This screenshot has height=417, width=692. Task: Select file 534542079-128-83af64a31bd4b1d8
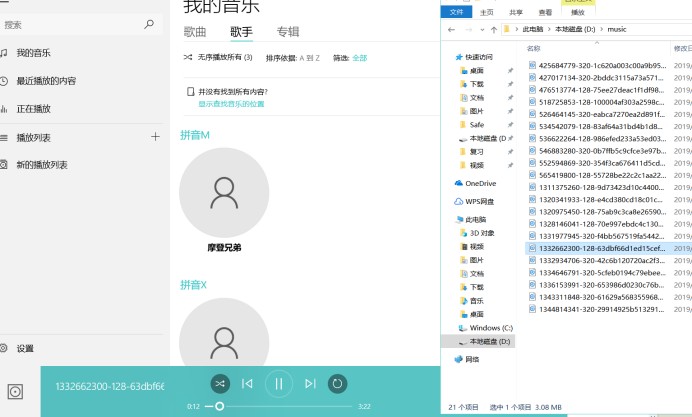coord(602,127)
